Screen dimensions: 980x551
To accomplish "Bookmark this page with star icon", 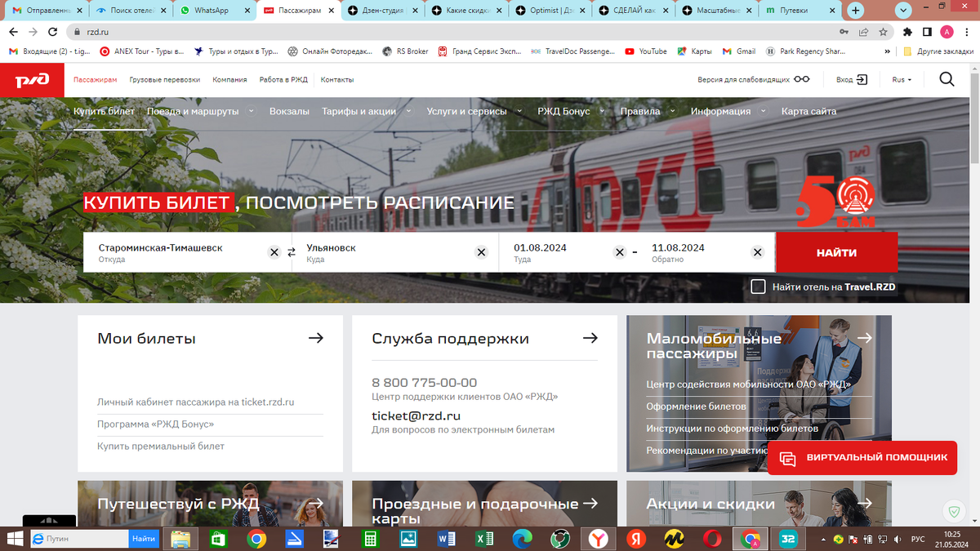I will (884, 32).
